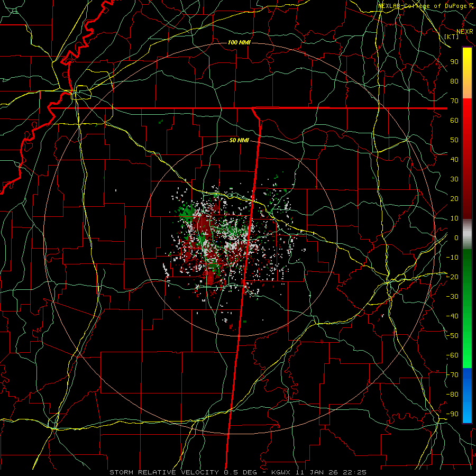Click the positive "70" scale value
The image size is (476, 476).
click(x=454, y=101)
